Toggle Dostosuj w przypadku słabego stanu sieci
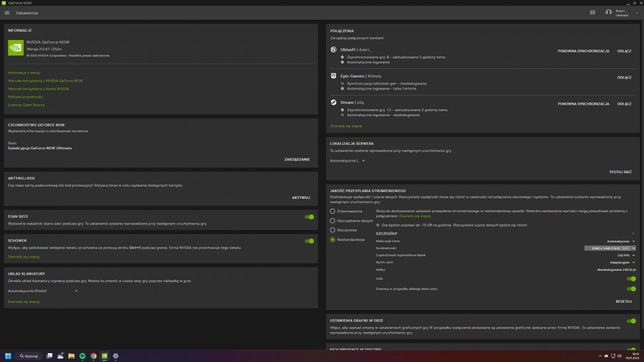 coord(631,289)
